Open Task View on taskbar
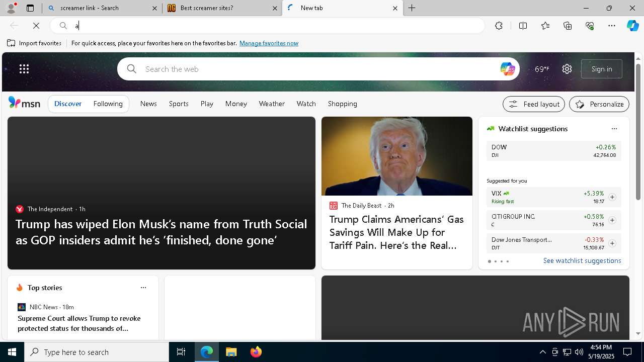 [181, 352]
